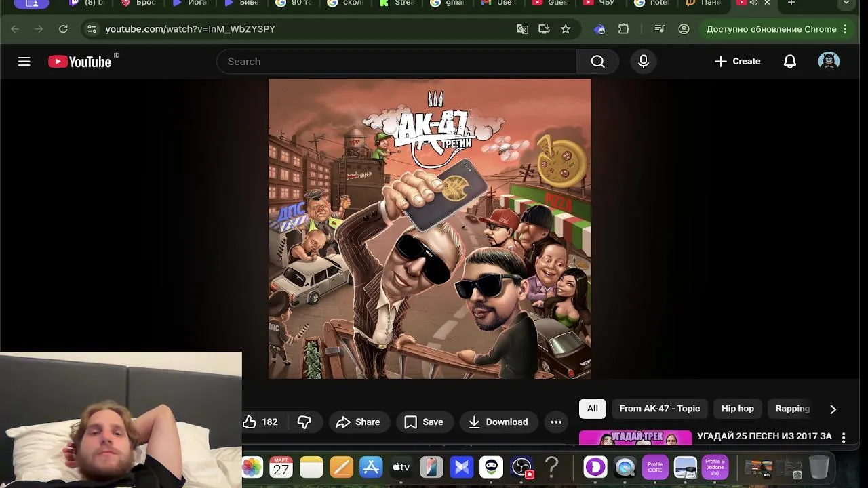
Task: Click the AK-47 album art video
Action: [430, 229]
